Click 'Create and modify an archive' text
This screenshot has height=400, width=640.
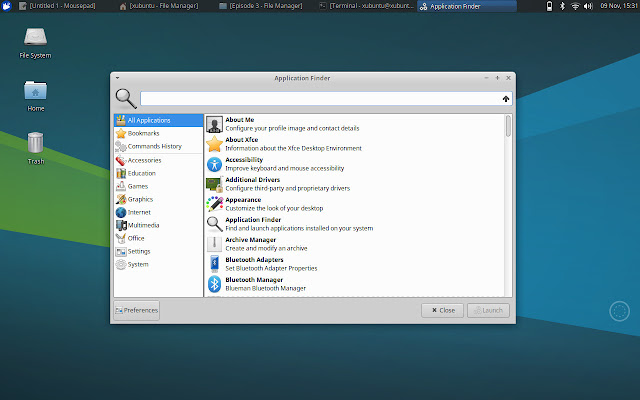point(266,248)
